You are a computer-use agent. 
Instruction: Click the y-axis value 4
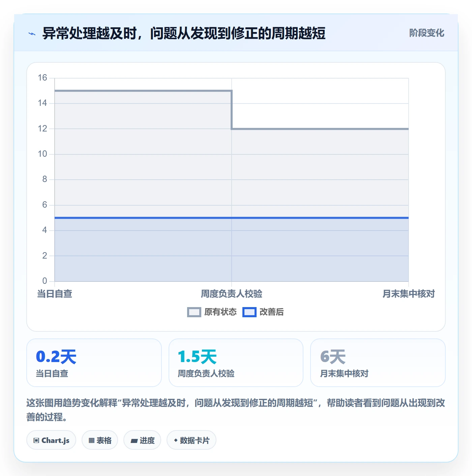[x=45, y=230]
